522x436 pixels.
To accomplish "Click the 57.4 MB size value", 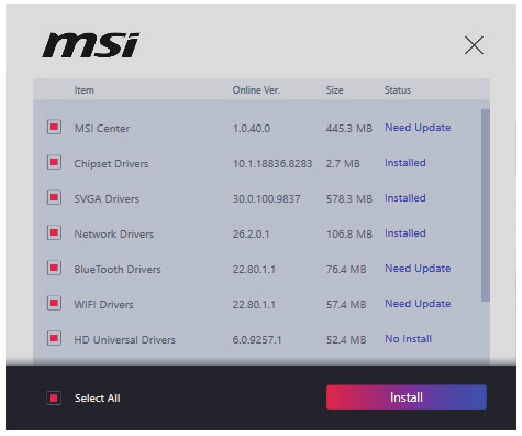I will click(346, 304).
